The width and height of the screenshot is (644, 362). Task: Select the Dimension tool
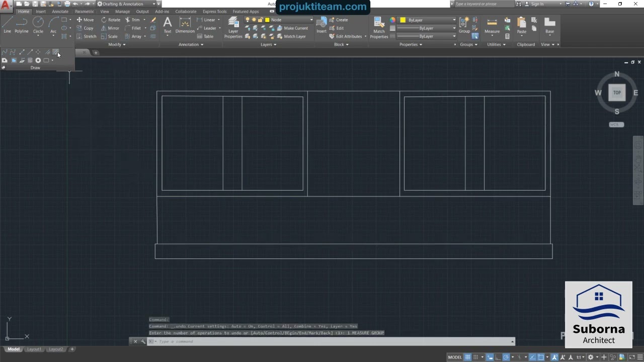[x=185, y=25]
